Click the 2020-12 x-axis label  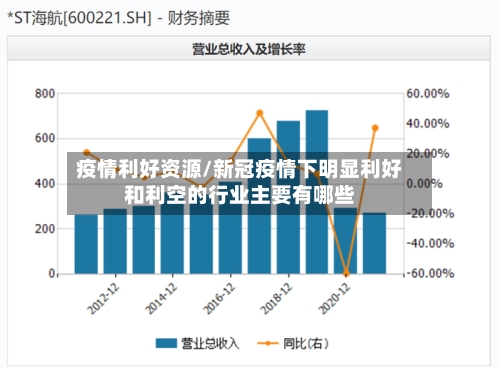334,299
